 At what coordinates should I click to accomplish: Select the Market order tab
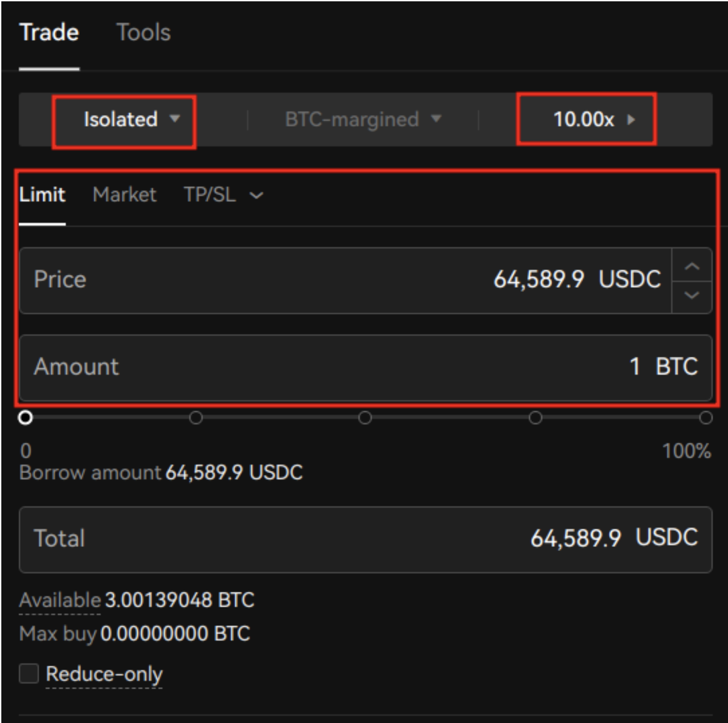tap(124, 195)
